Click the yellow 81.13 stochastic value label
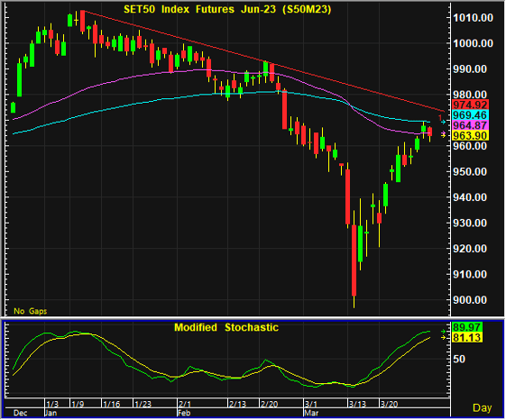 tap(467, 337)
